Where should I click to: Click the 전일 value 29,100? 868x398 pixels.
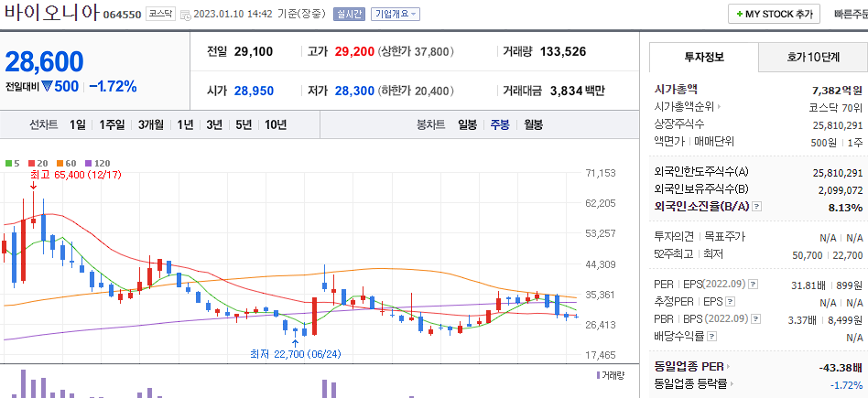[x=254, y=52]
